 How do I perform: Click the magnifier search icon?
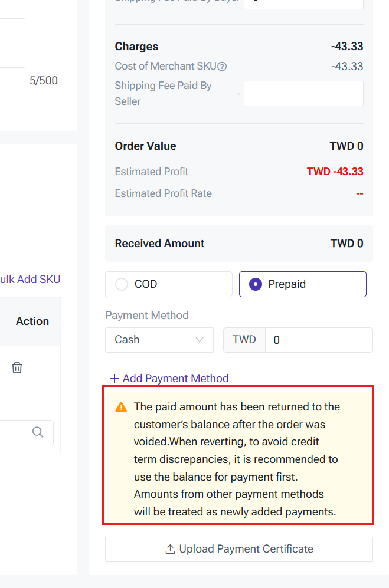click(38, 432)
